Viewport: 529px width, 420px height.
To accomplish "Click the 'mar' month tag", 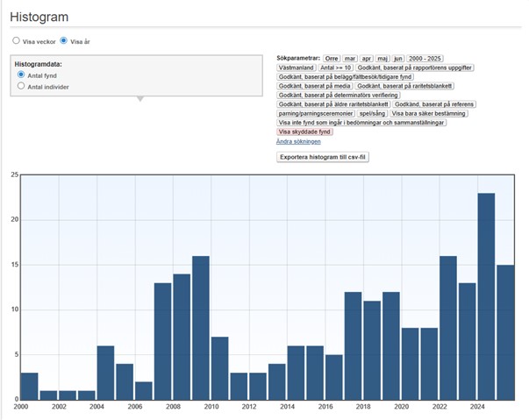I will (350, 57).
